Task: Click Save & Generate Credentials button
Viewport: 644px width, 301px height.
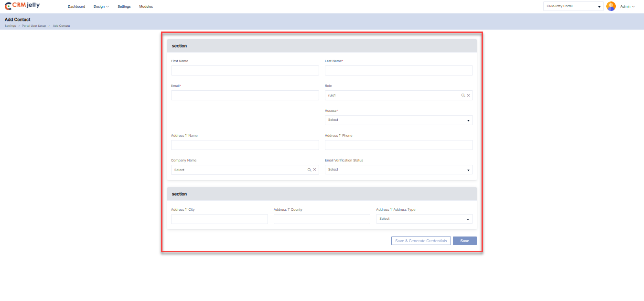Action: click(x=421, y=241)
